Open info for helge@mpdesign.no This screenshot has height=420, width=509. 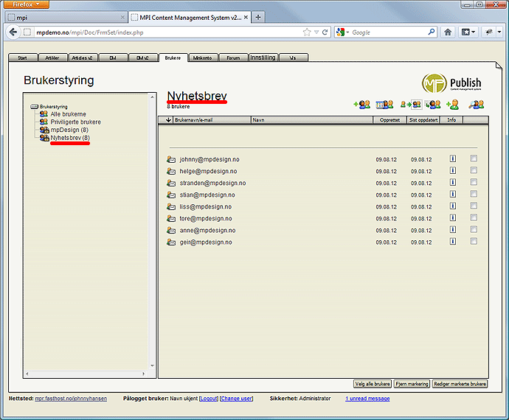[453, 171]
